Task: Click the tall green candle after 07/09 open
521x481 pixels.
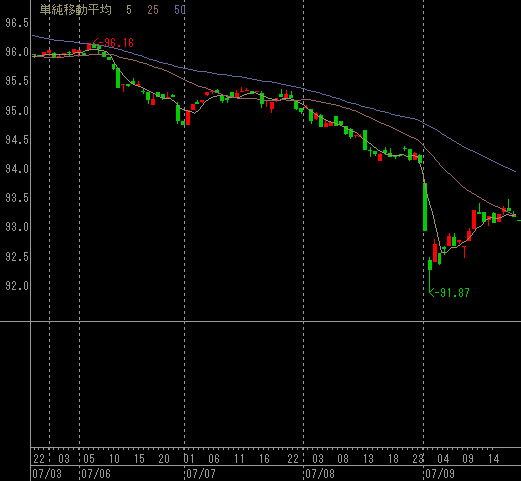Action: click(425, 207)
